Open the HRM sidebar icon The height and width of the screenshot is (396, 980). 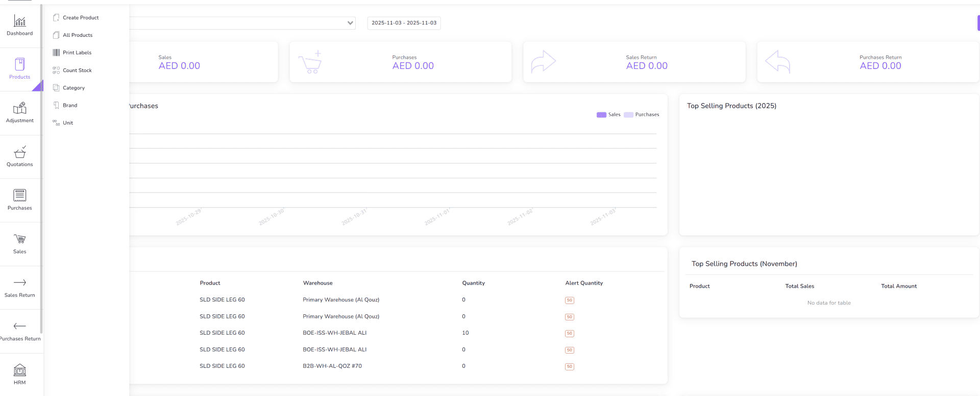(x=20, y=370)
